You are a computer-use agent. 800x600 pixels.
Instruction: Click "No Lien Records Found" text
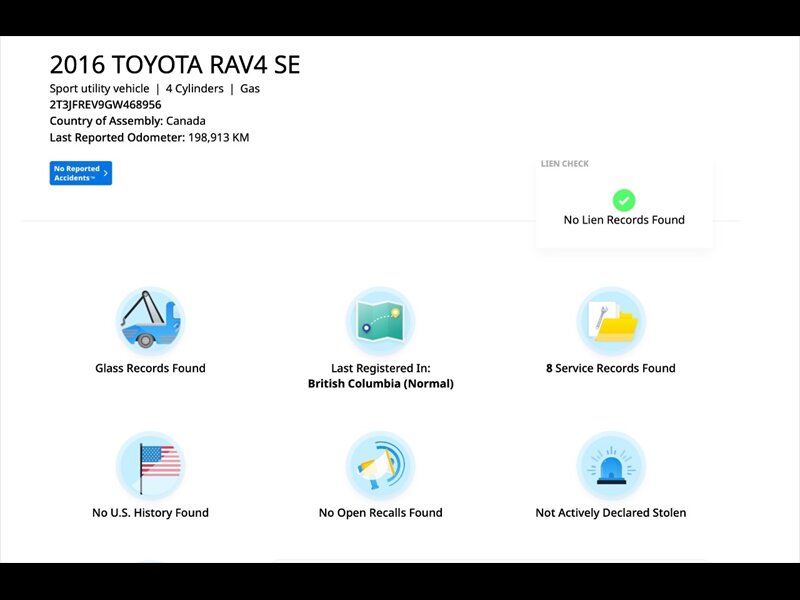pos(624,220)
